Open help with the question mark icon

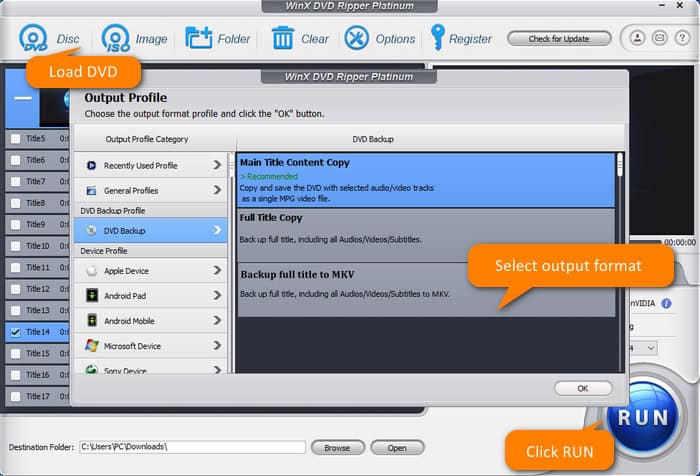click(x=682, y=38)
